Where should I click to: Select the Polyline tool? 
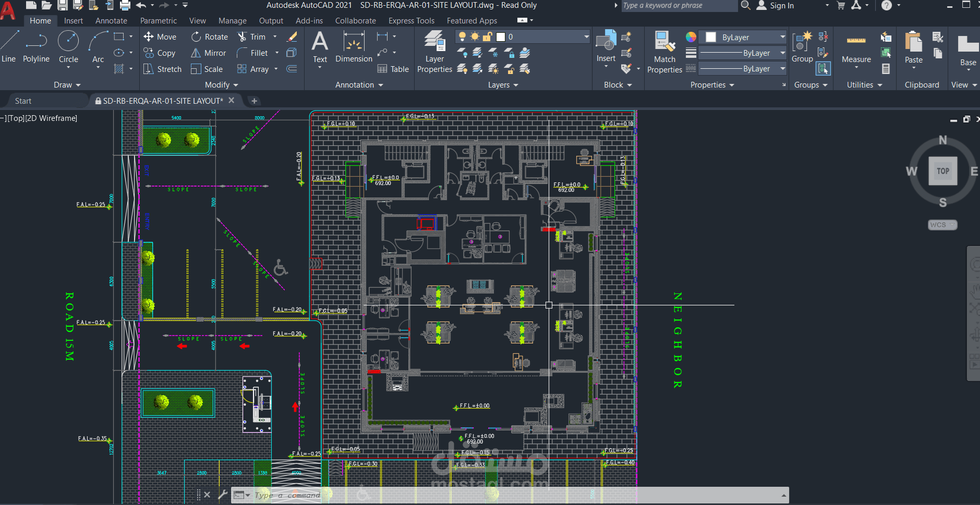point(36,46)
